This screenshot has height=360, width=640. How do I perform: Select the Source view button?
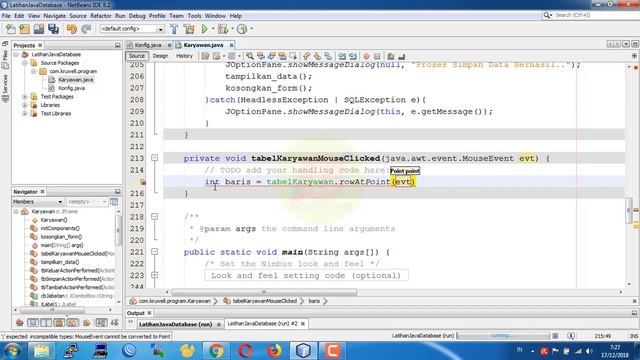click(137, 56)
